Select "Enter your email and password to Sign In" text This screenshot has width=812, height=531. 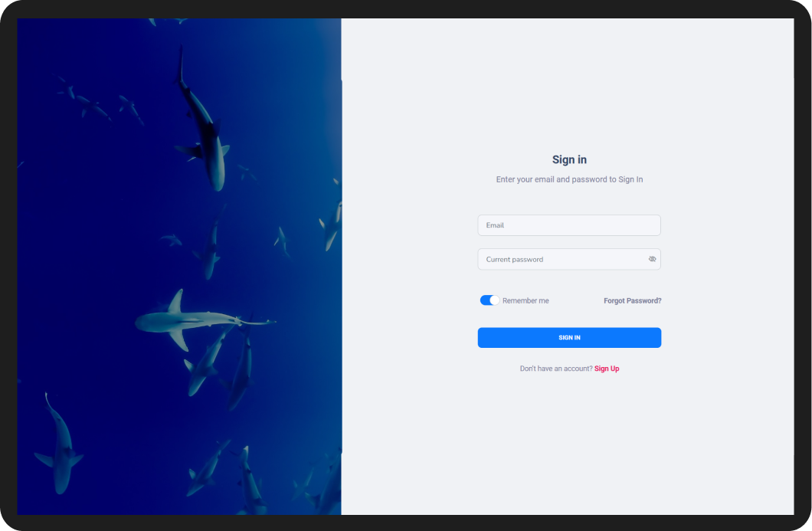tap(569, 179)
